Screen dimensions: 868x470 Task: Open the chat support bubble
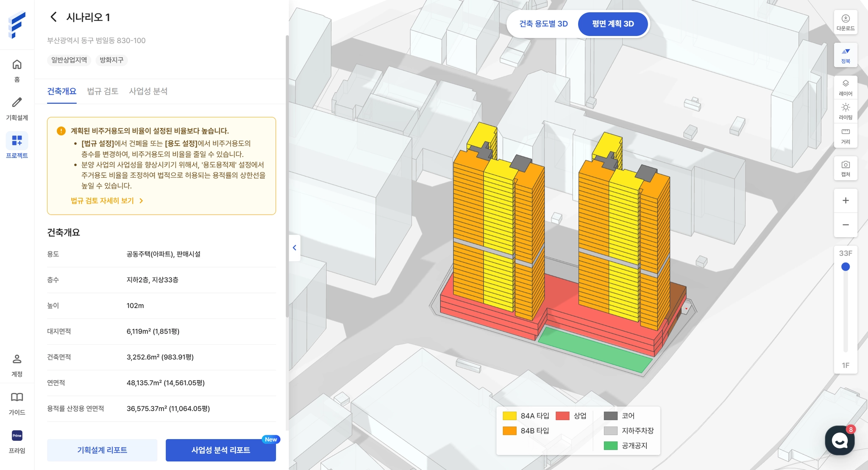pyautogui.click(x=839, y=440)
